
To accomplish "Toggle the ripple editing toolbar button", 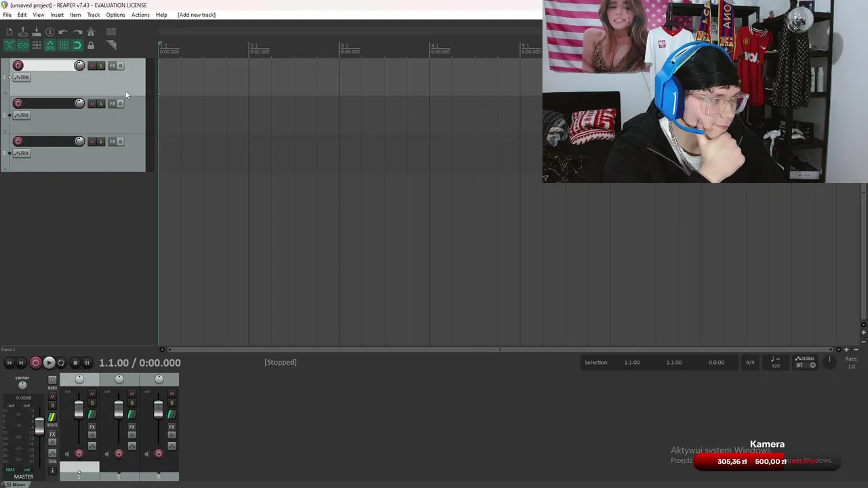I will click(x=37, y=45).
